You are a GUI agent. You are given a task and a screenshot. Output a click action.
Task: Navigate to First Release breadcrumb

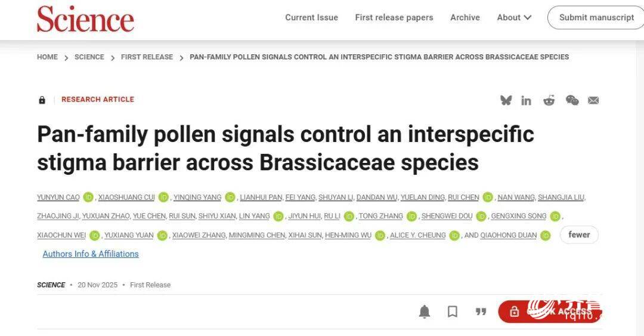tap(147, 57)
